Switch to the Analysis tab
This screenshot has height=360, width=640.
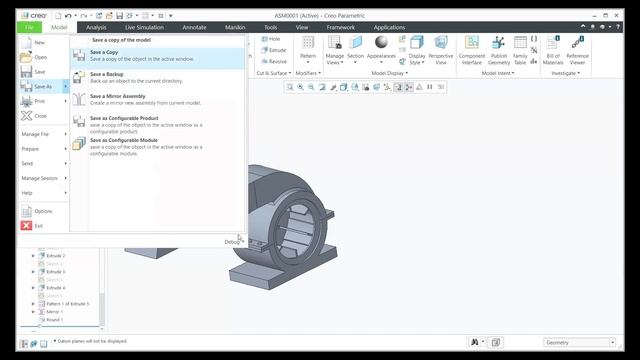(x=96, y=27)
